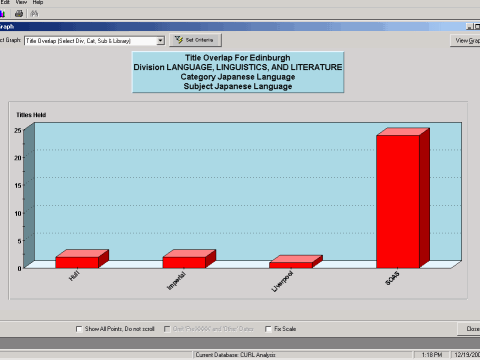This screenshot has height=360, width=480.
Task: Enable Show All Points, Do not scroll
Action: point(79,329)
